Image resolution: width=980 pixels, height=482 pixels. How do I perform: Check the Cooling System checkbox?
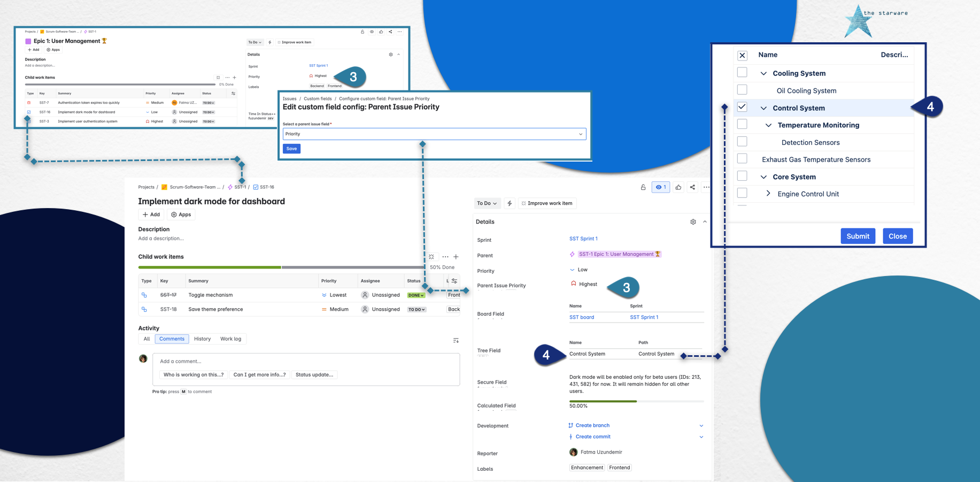pos(742,72)
